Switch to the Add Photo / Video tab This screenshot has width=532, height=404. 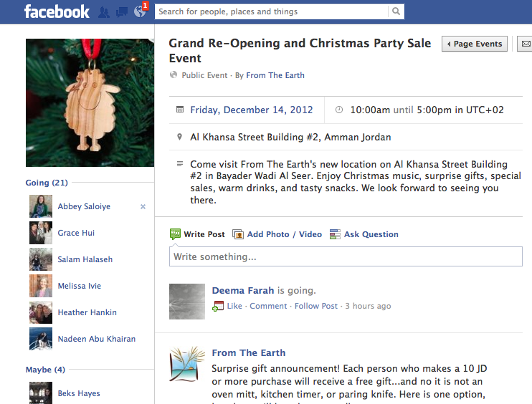284,234
